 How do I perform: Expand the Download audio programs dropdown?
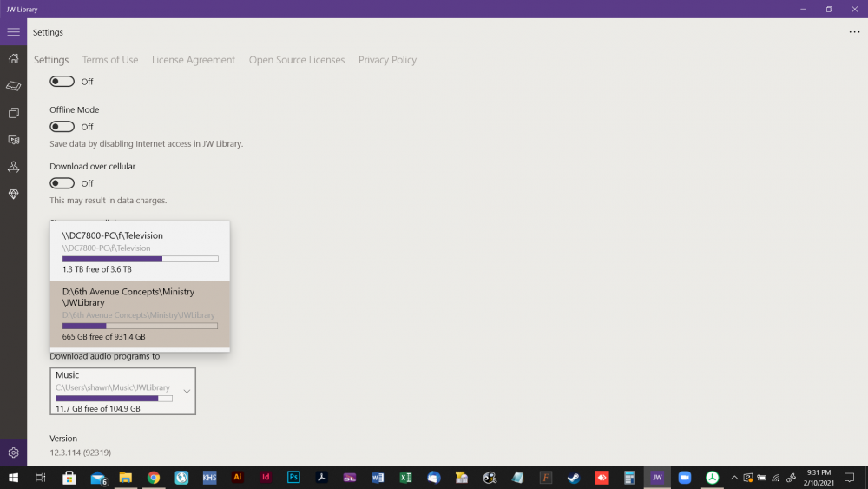(x=122, y=391)
